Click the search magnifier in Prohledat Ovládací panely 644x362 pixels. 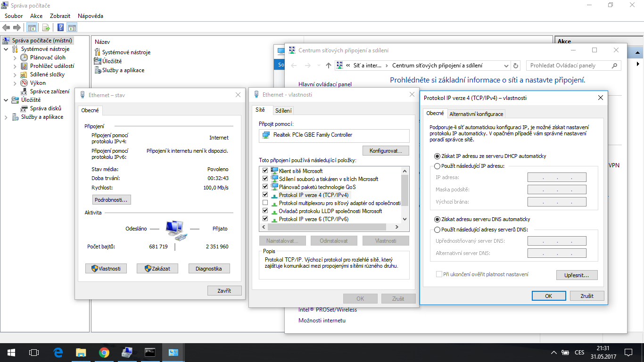pos(614,66)
